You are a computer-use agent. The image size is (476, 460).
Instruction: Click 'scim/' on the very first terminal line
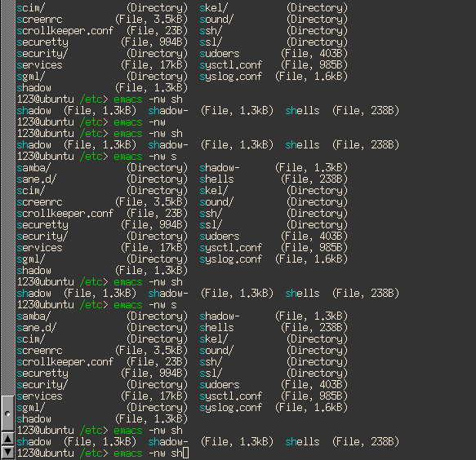tap(31, 8)
